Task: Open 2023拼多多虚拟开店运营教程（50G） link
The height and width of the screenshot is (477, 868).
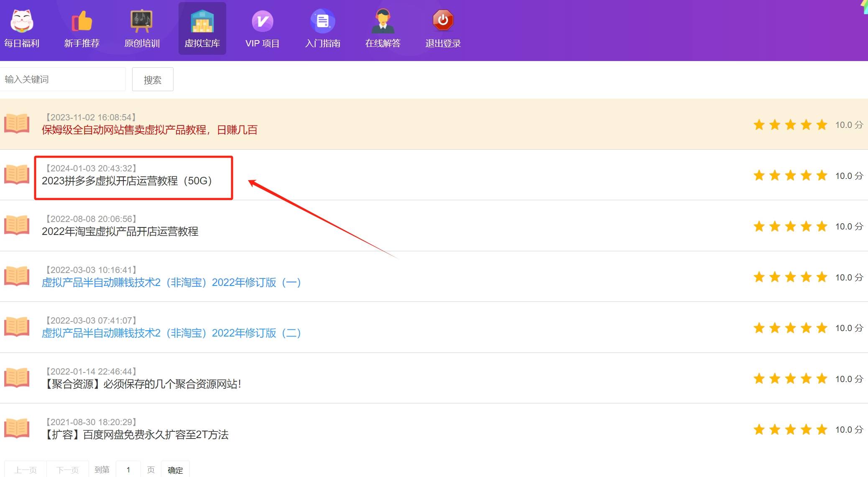Action: click(127, 181)
